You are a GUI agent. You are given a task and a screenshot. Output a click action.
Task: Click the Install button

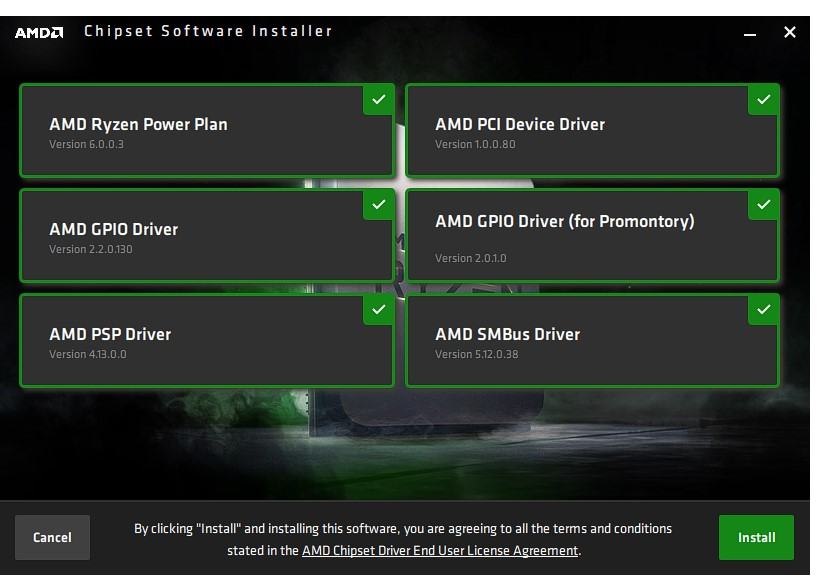coord(756,537)
